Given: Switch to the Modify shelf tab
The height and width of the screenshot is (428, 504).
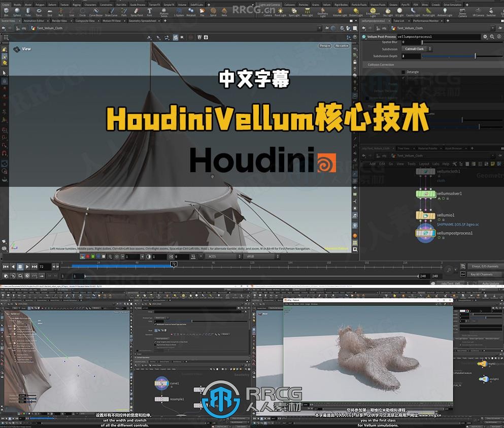Looking at the screenshot, I should click(17, 5).
